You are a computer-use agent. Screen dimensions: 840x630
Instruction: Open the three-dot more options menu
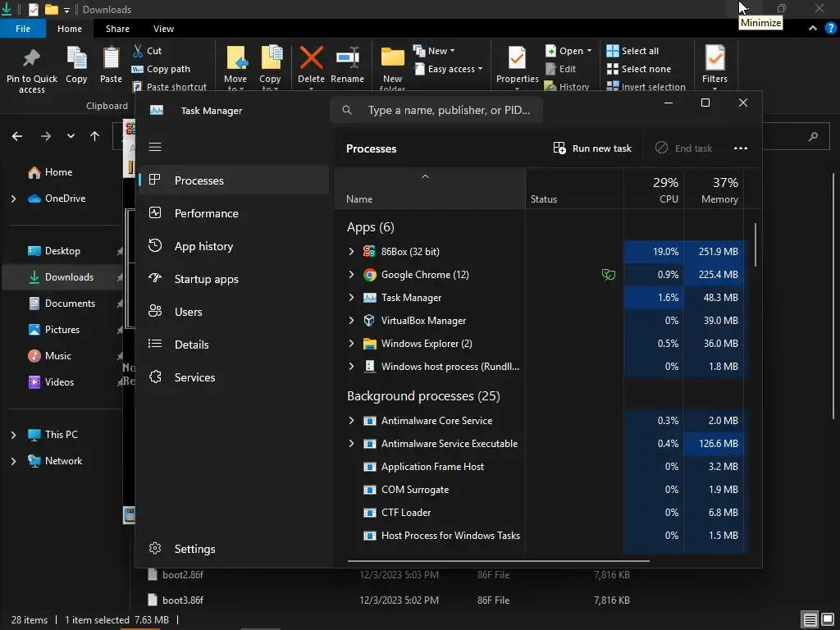tap(741, 148)
